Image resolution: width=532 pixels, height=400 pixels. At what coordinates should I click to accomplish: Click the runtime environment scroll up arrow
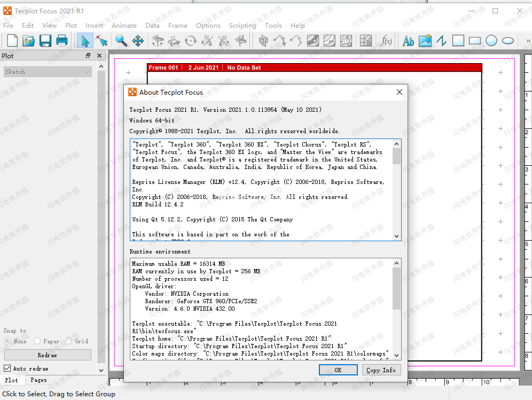(396, 263)
